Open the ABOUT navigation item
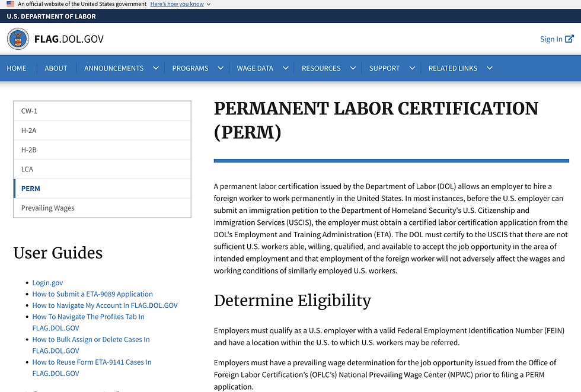 pos(56,68)
